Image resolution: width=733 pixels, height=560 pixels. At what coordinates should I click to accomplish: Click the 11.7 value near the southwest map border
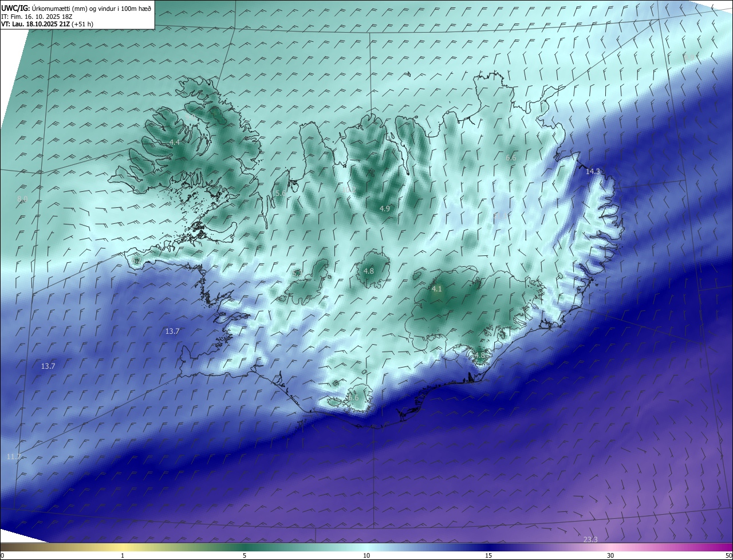[14, 456]
